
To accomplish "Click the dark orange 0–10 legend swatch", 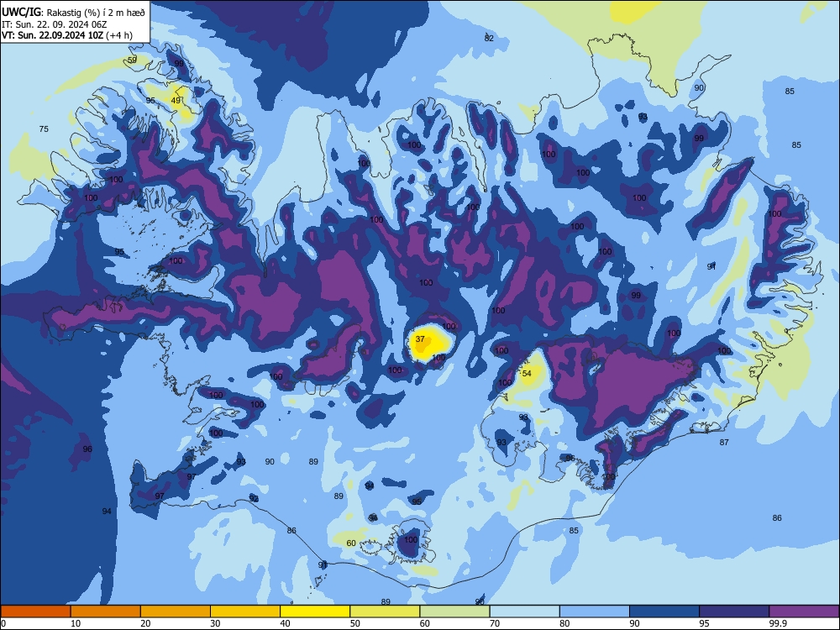I will [x=35, y=612].
